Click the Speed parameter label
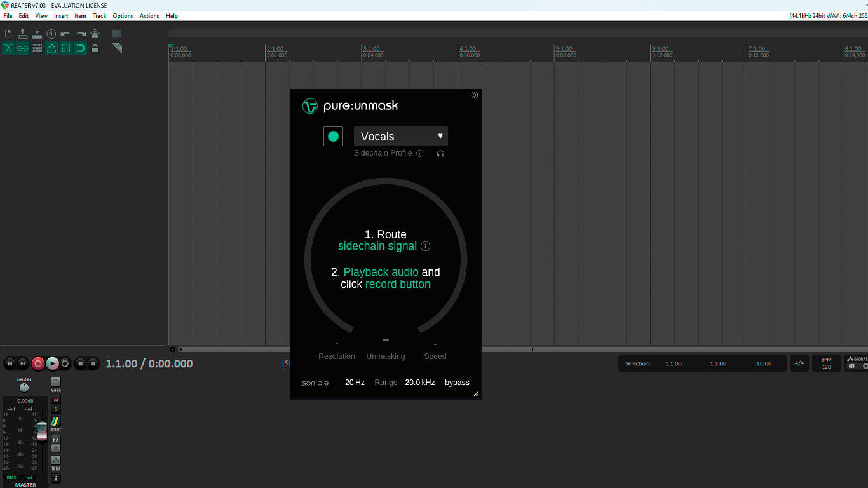868x488 pixels. coord(435,356)
